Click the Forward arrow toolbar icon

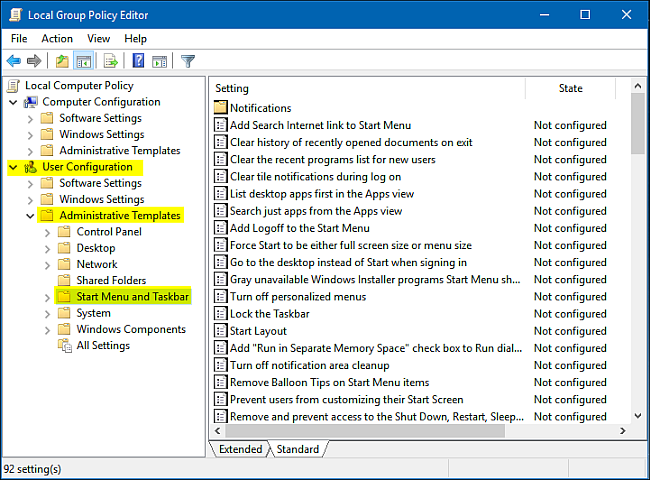coord(34,61)
